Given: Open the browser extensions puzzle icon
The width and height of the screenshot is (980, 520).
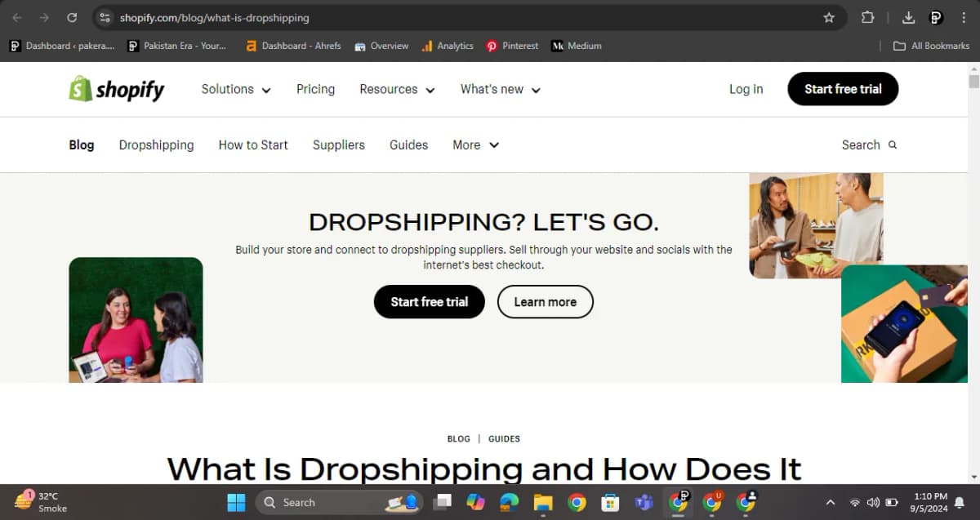Looking at the screenshot, I should click(868, 17).
